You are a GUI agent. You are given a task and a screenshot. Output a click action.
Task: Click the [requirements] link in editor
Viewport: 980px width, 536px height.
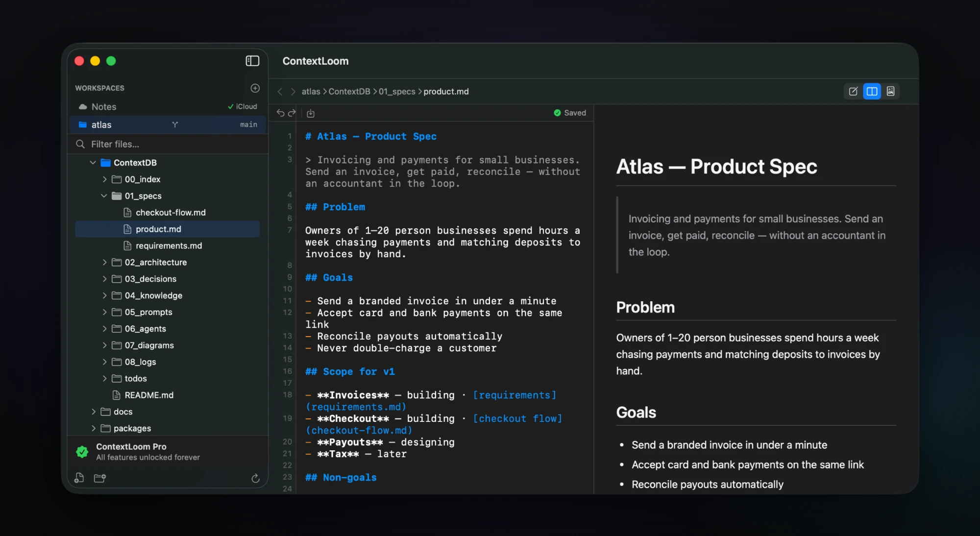click(x=514, y=395)
